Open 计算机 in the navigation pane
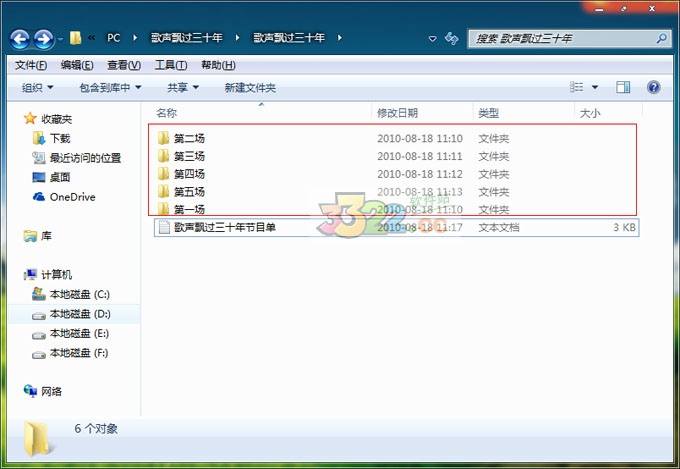Screen dimensions: 680x469 click(x=48, y=275)
